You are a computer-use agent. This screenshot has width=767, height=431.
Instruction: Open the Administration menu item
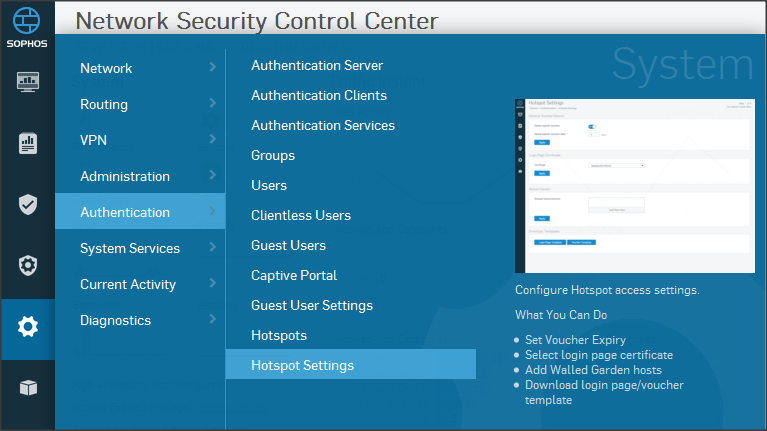click(x=125, y=176)
